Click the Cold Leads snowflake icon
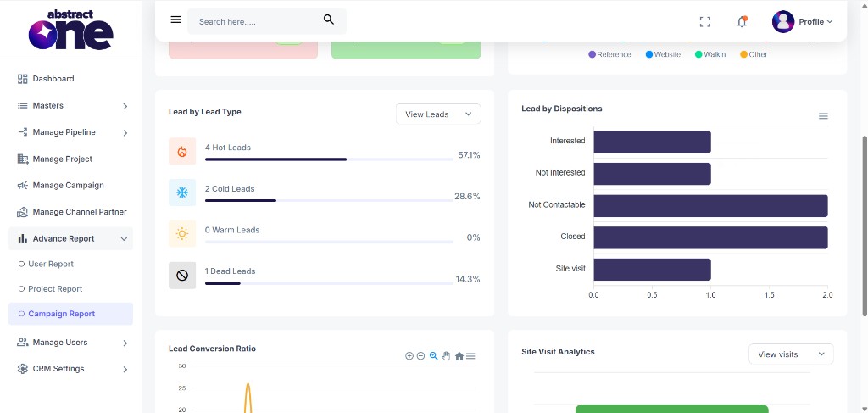 pos(182,193)
